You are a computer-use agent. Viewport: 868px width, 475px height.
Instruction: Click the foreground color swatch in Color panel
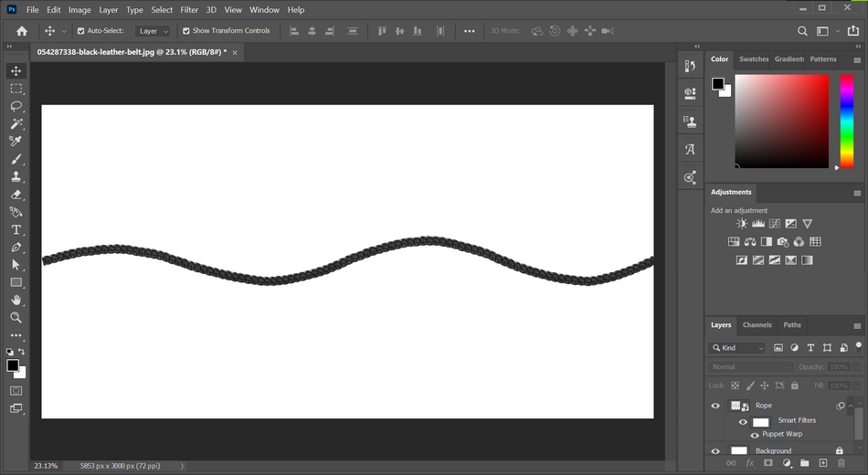[x=718, y=84]
